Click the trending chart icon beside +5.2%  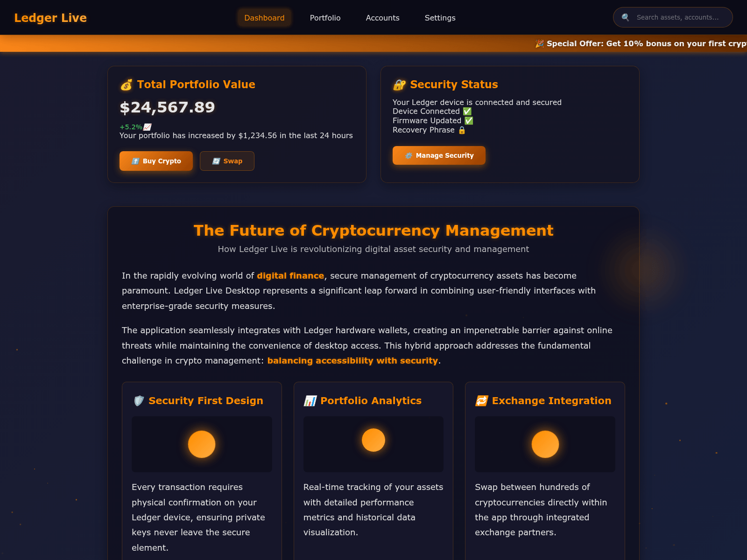pos(148,127)
